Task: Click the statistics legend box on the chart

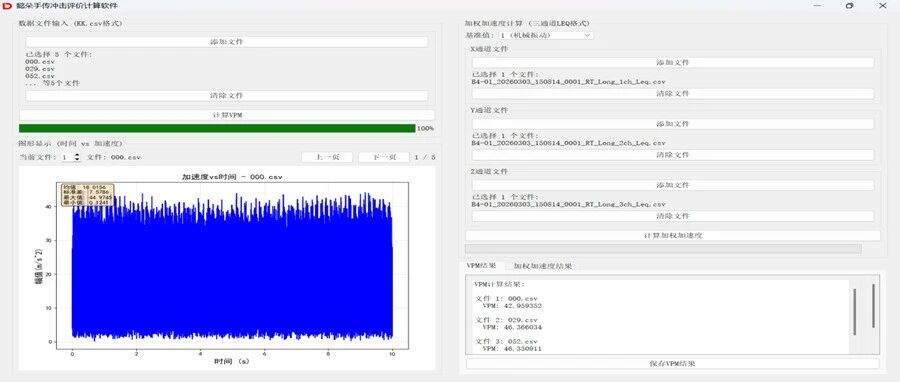Action: point(88,195)
